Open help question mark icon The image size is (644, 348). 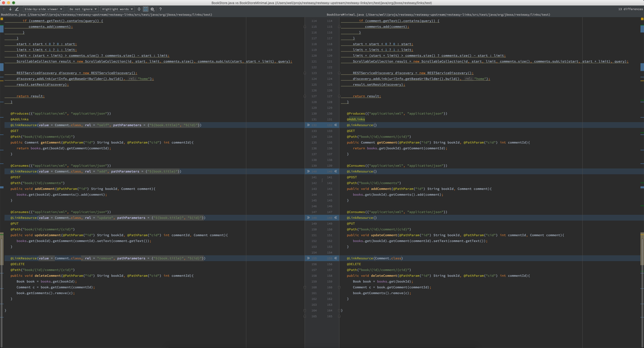pos(160,9)
